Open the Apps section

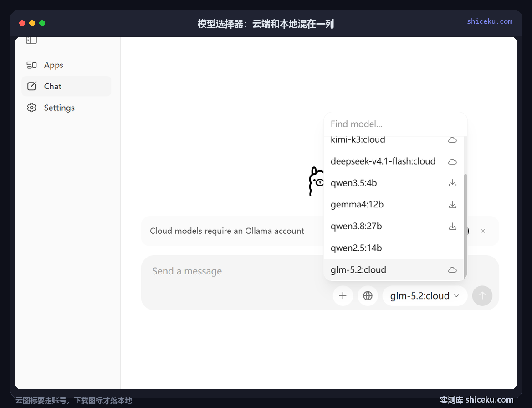pos(66,65)
